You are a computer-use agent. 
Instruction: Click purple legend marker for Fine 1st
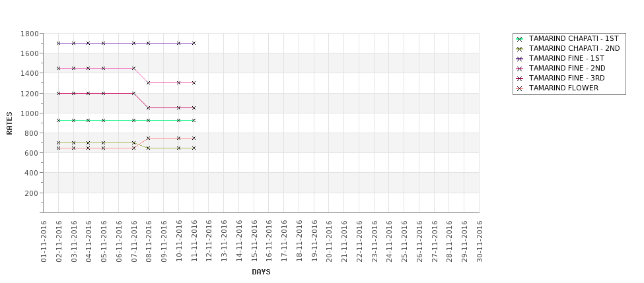coord(520,59)
